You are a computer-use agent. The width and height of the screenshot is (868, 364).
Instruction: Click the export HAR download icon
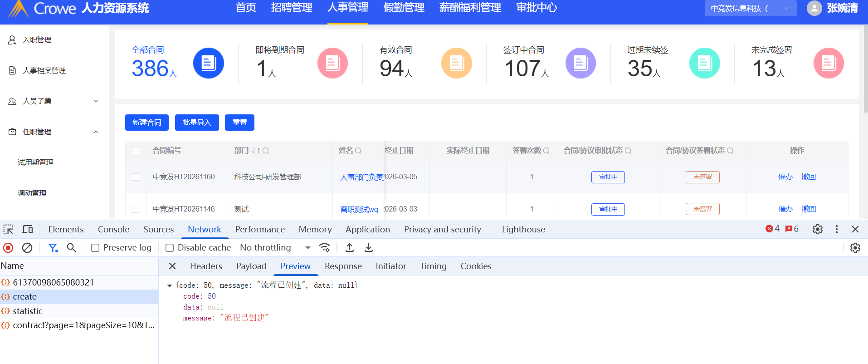click(369, 248)
